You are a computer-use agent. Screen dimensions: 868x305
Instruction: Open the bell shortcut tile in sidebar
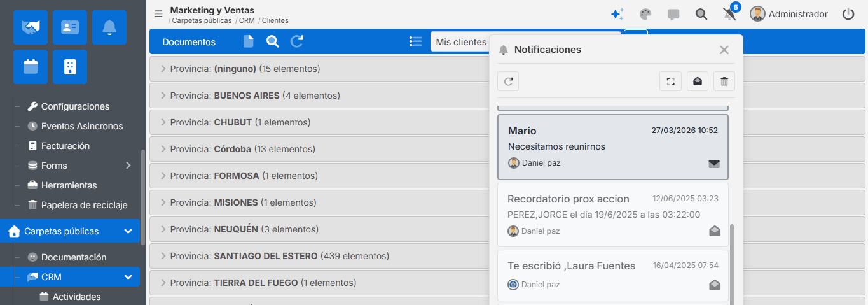click(109, 27)
